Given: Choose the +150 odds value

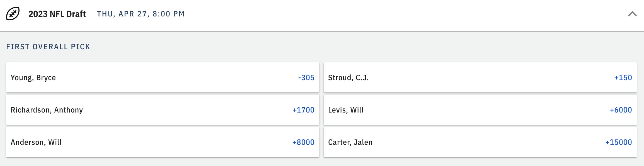Looking at the screenshot, I should (623, 78).
